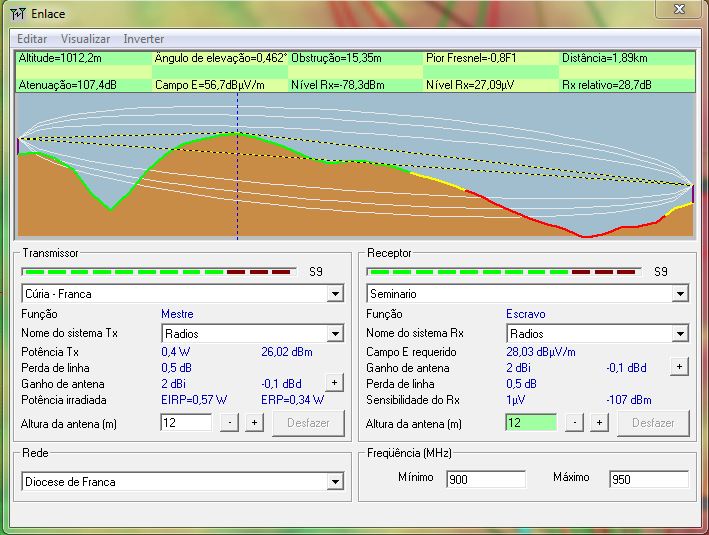Viewport: 709px width, 535px height.
Task: Click the 28,03 dBµV/m required field value
Action: 541,352
